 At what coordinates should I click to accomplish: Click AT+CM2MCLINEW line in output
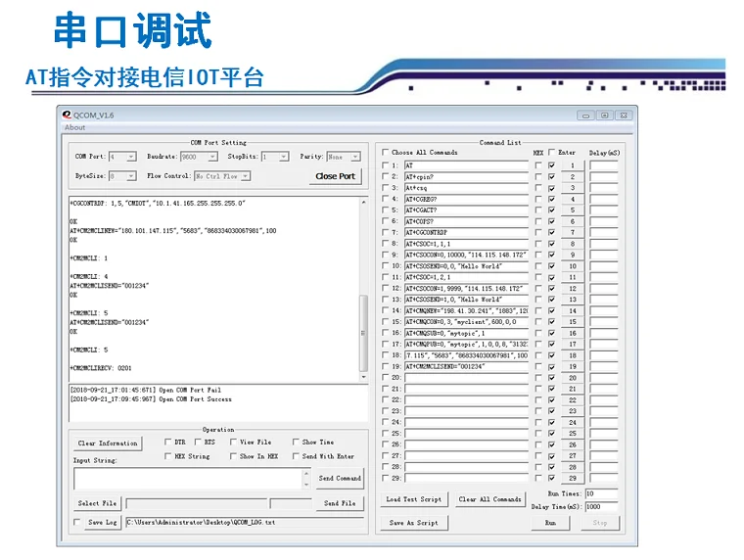tap(173, 231)
